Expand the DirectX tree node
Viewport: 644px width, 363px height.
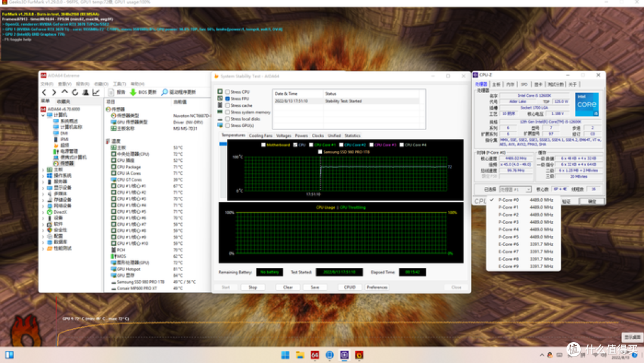[x=43, y=212]
